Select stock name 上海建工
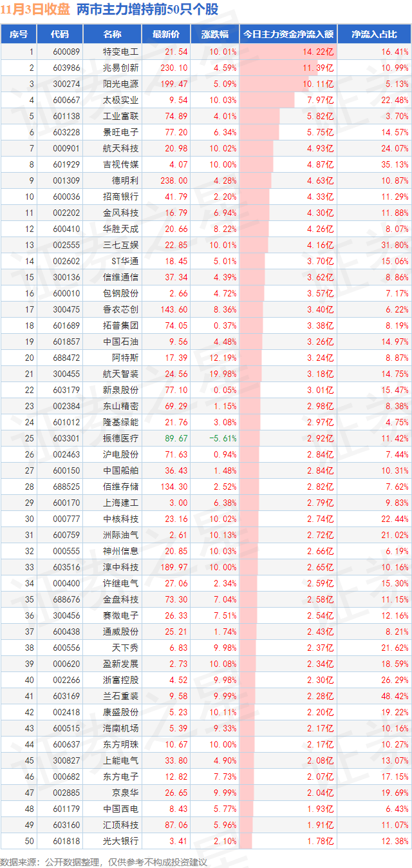The image size is (412, 868). (121, 503)
